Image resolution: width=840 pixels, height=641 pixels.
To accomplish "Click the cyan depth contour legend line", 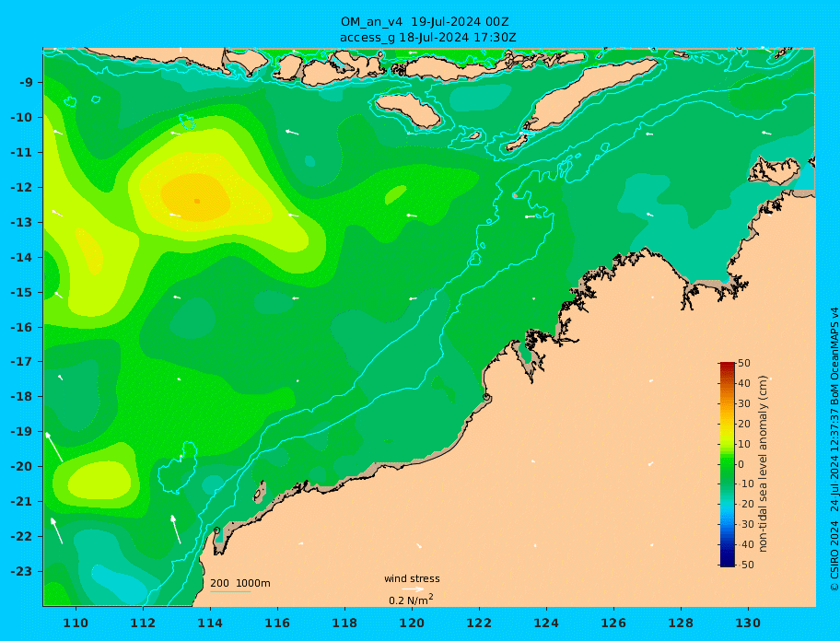I will pyautogui.click(x=230, y=591).
